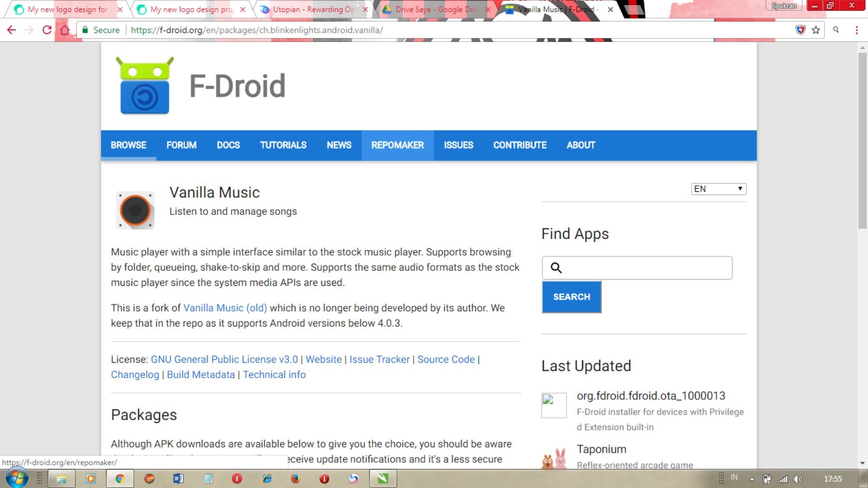Open the Changelog link
Image resolution: width=868 pixels, height=488 pixels.
135,375
